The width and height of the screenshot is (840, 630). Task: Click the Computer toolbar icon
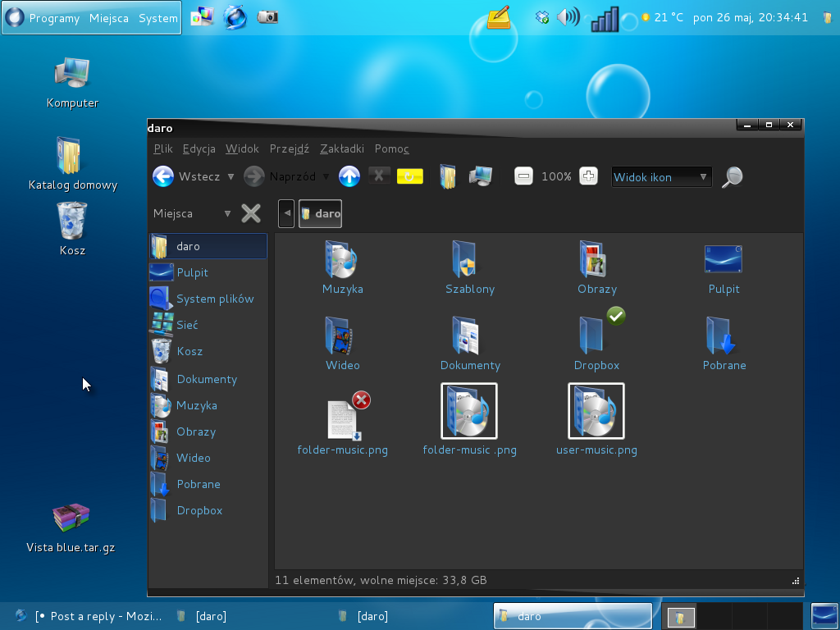pos(481,176)
